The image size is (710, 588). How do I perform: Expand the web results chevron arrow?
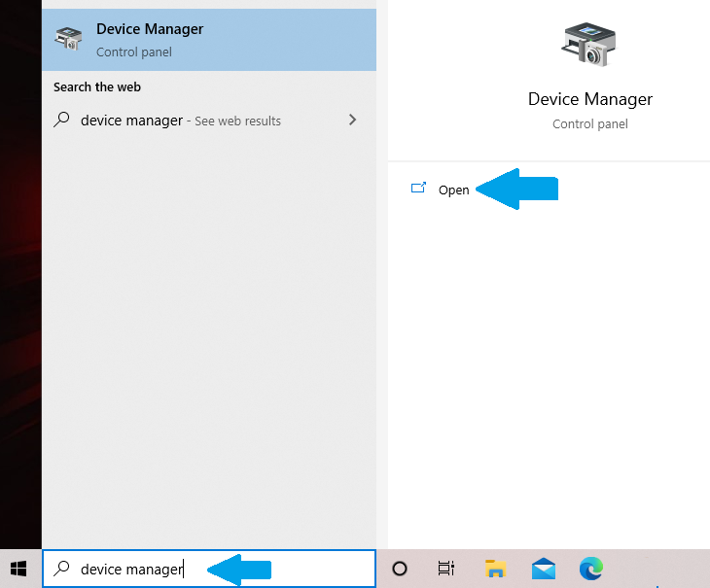click(352, 120)
